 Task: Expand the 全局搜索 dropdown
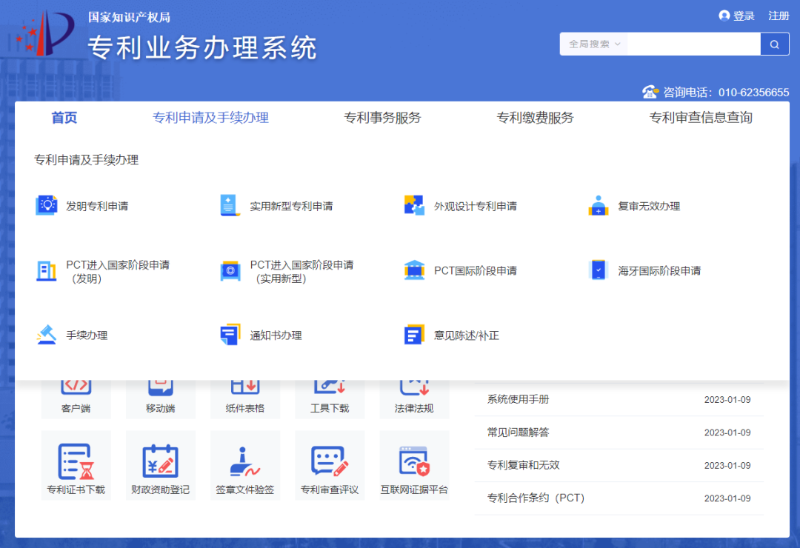pyautogui.click(x=594, y=44)
